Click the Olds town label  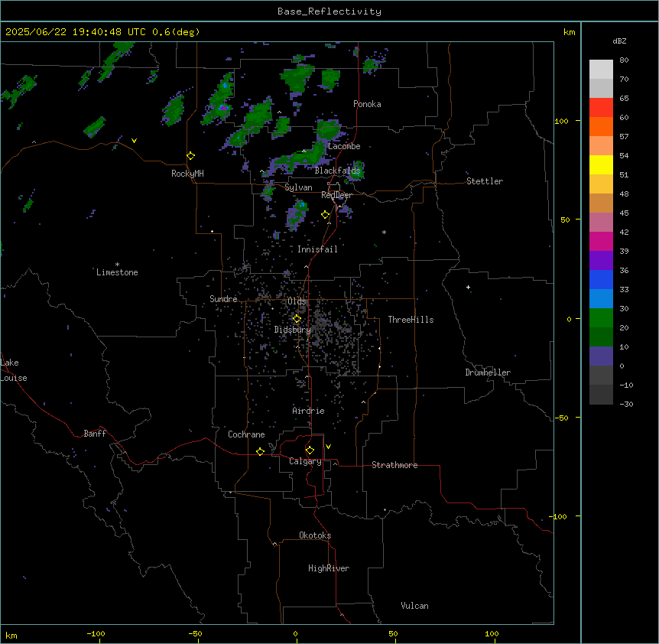click(x=297, y=301)
